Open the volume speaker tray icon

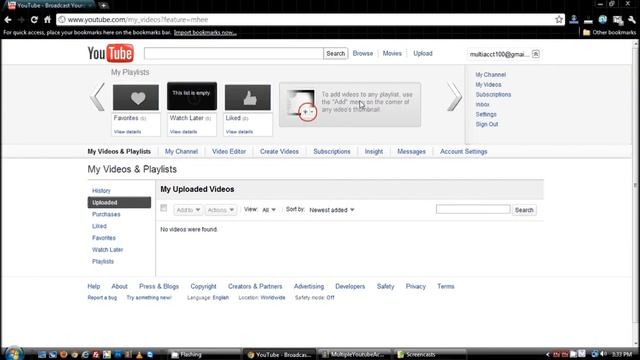pos(603,354)
